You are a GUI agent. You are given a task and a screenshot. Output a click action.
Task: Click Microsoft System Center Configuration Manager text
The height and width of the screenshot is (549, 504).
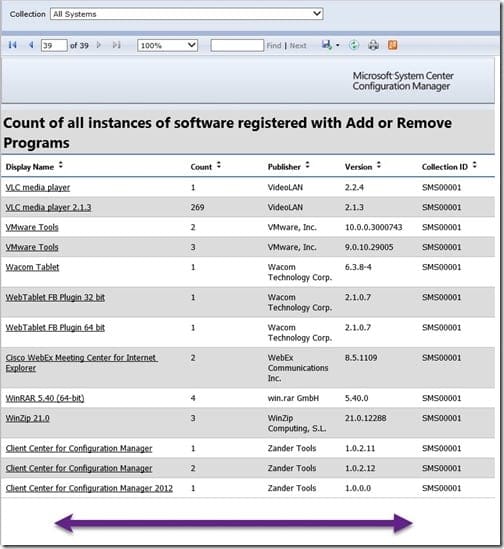pos(403,81)
